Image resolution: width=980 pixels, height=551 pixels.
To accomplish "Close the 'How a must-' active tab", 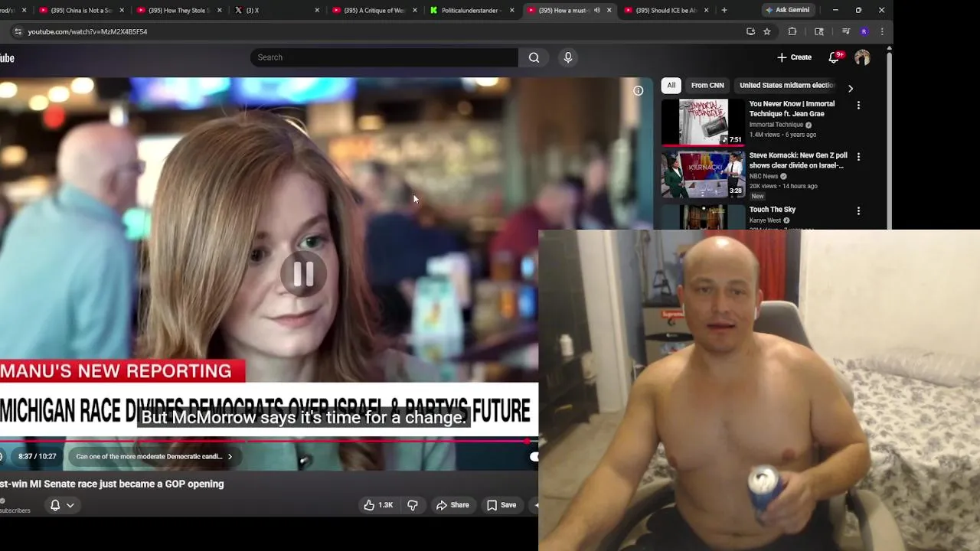I will click(609, 11).
